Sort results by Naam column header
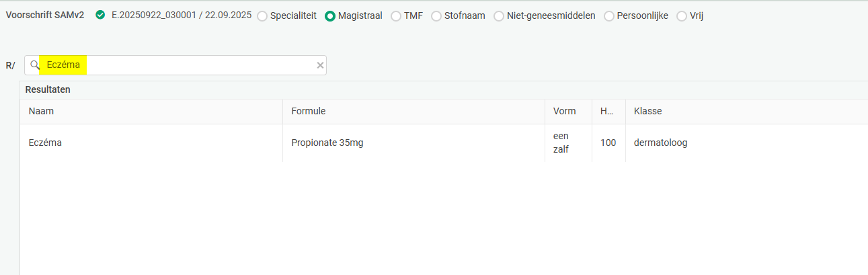 (42, 112)
